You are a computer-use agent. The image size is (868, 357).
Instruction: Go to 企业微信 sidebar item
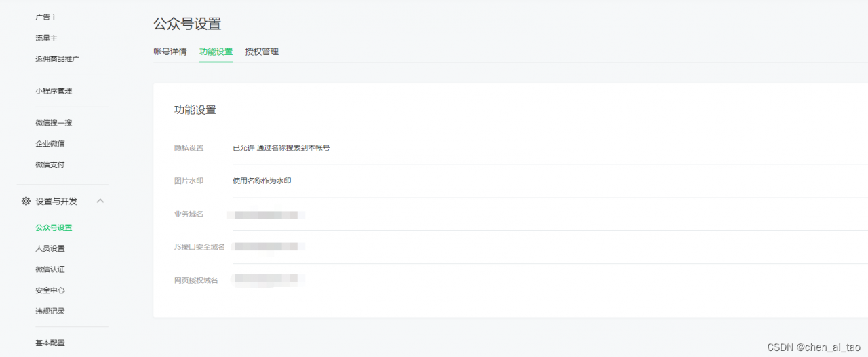(50, 144)
